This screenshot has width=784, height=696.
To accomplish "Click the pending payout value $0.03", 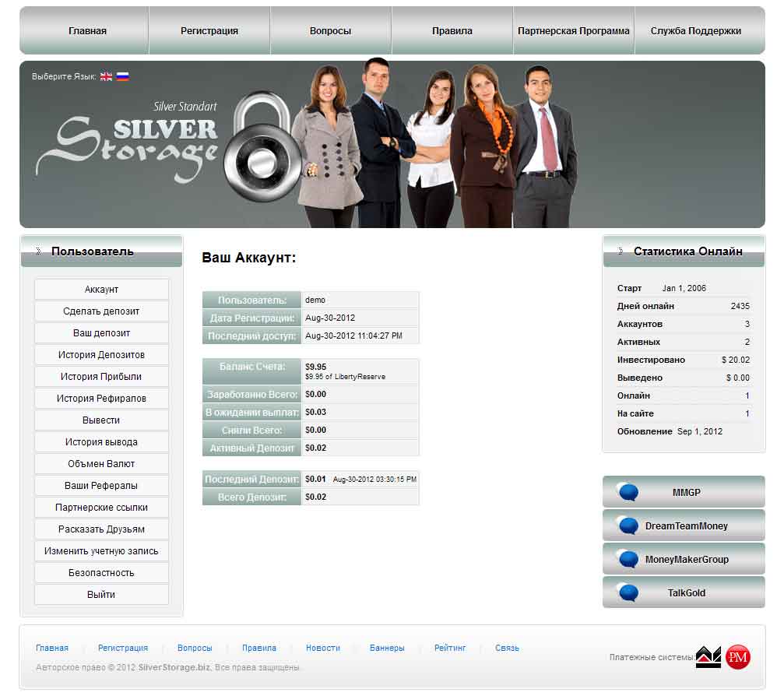I will point(315,412).
